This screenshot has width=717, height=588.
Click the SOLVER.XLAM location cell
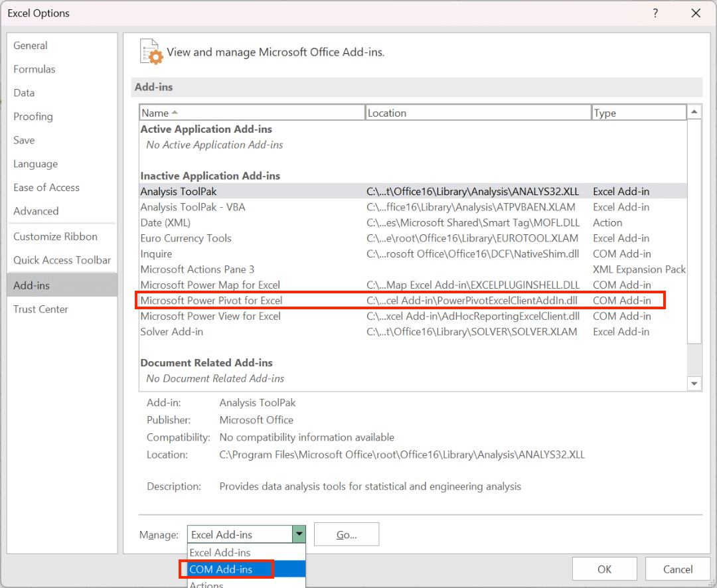472,331
